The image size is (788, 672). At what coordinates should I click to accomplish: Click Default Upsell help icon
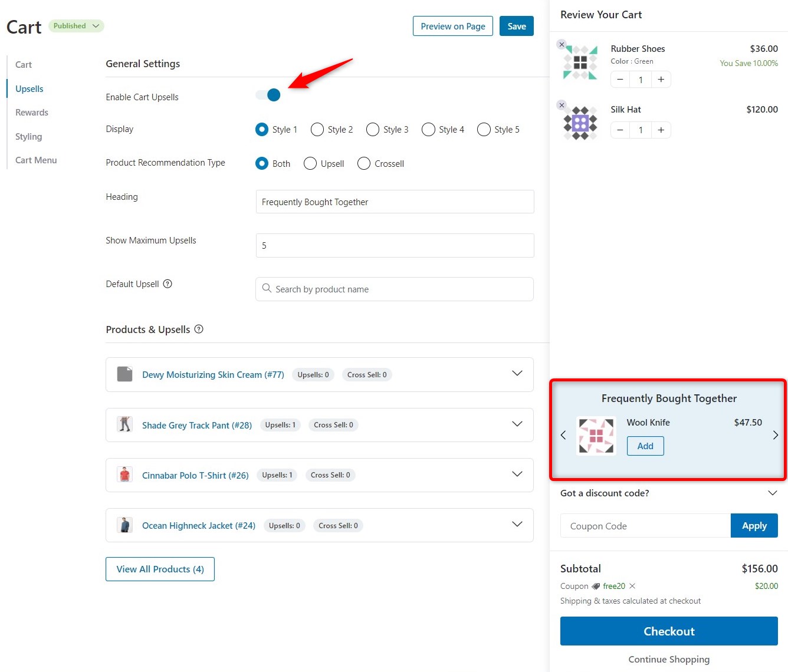(168, 284)
